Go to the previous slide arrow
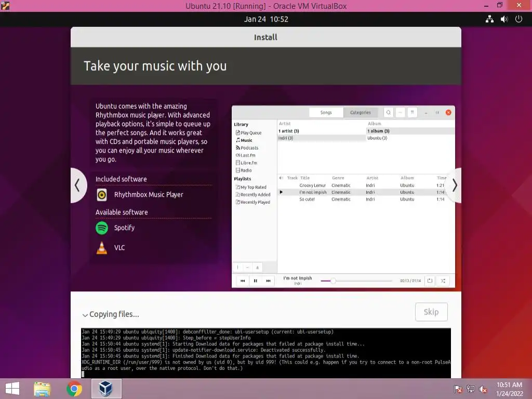 pyautogui.click(x=78, y=185)
